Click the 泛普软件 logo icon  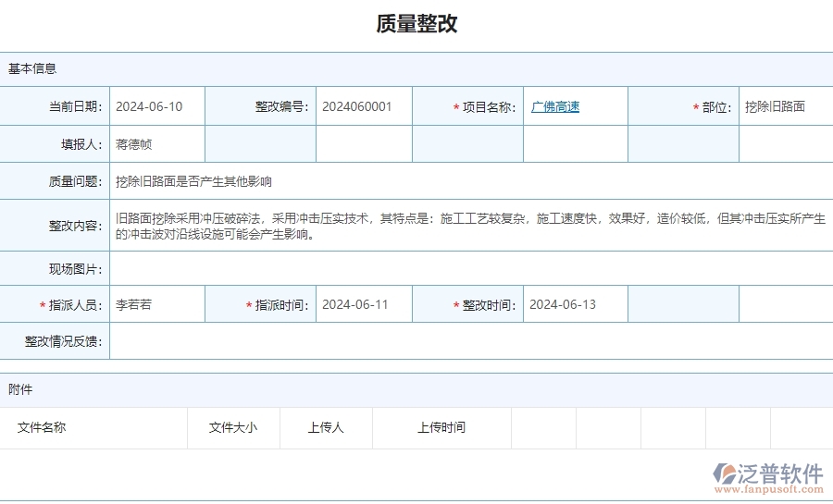click(x=725, y=474)
